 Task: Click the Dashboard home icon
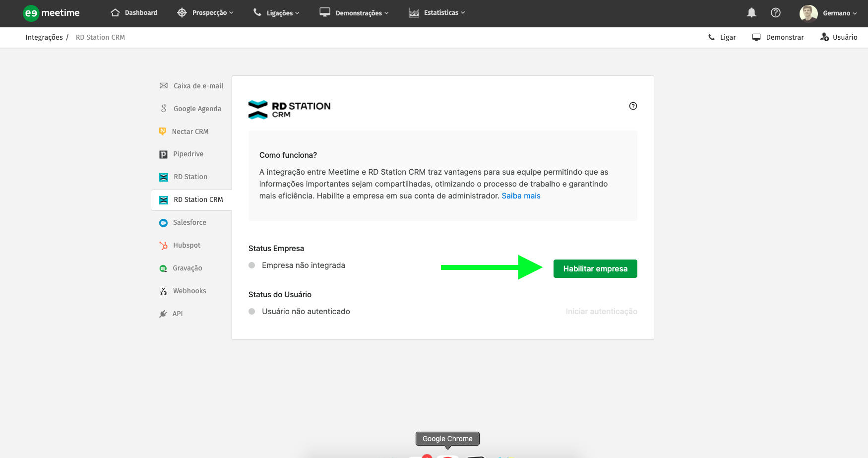tap(115, 12)
